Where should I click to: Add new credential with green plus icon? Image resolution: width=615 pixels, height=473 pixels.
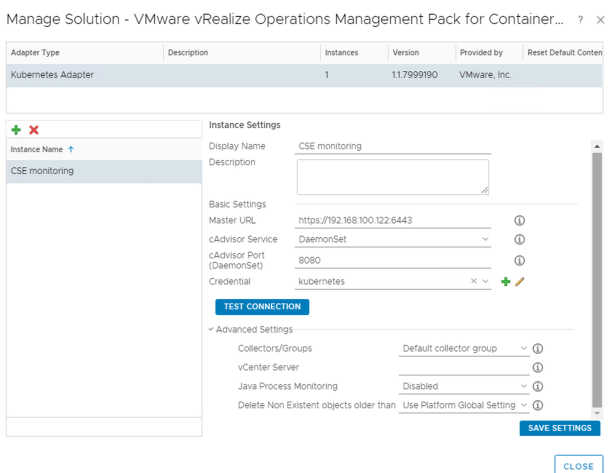tap(506, 282)
